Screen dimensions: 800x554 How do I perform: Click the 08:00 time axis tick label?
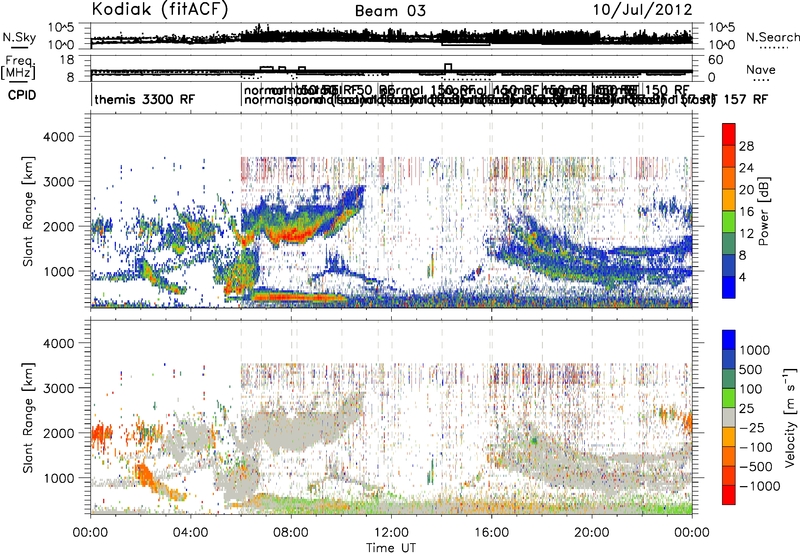pyautogui.click(x=291, y=533)
